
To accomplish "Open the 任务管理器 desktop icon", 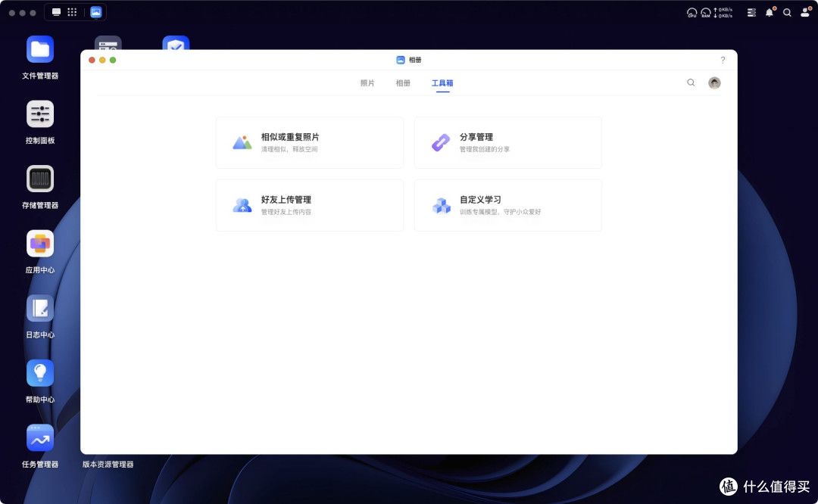I will [40, 438].
